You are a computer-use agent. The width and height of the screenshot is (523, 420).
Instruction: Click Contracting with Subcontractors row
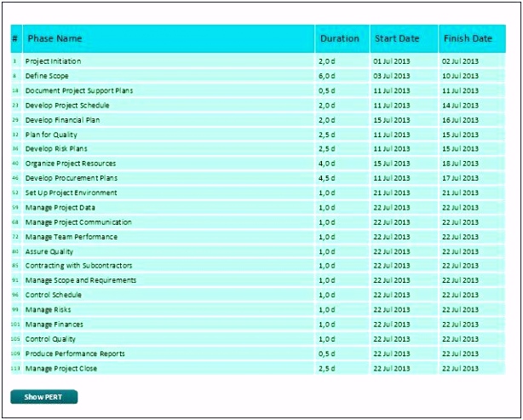(258, 266)
